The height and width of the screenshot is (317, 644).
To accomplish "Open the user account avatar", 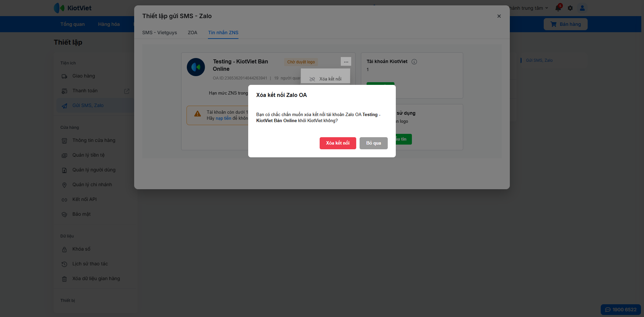I will (x=582, y=8).
